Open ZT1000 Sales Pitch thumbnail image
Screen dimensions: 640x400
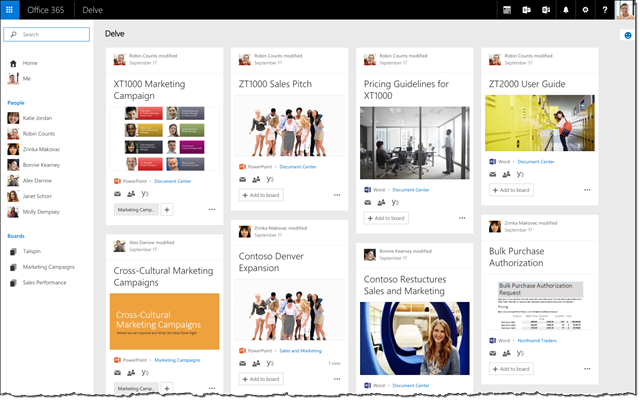click(290, 126)
